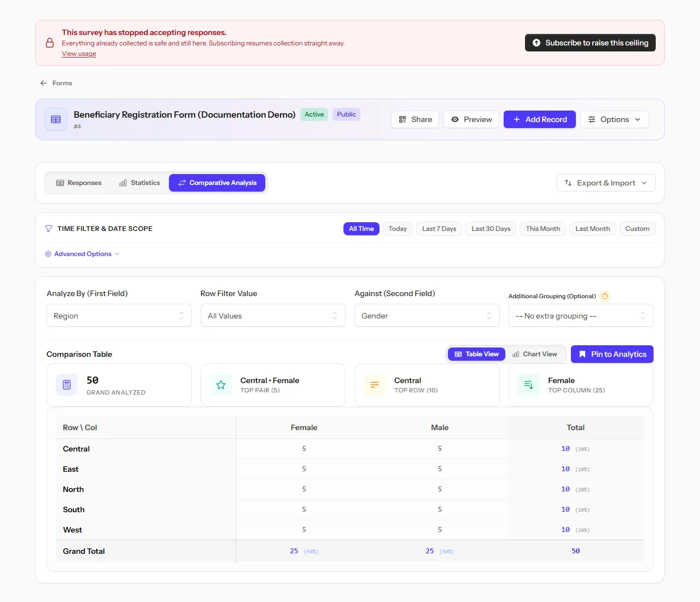Screen dimensions: 700x602
Task: Open the Export & Import dropdown
Action: [606, 183]
